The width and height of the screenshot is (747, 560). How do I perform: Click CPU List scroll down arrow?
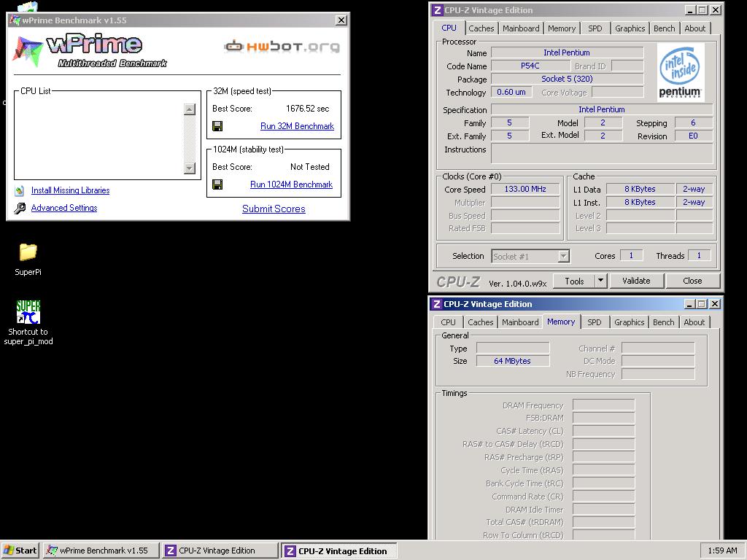tap(190, 168)
